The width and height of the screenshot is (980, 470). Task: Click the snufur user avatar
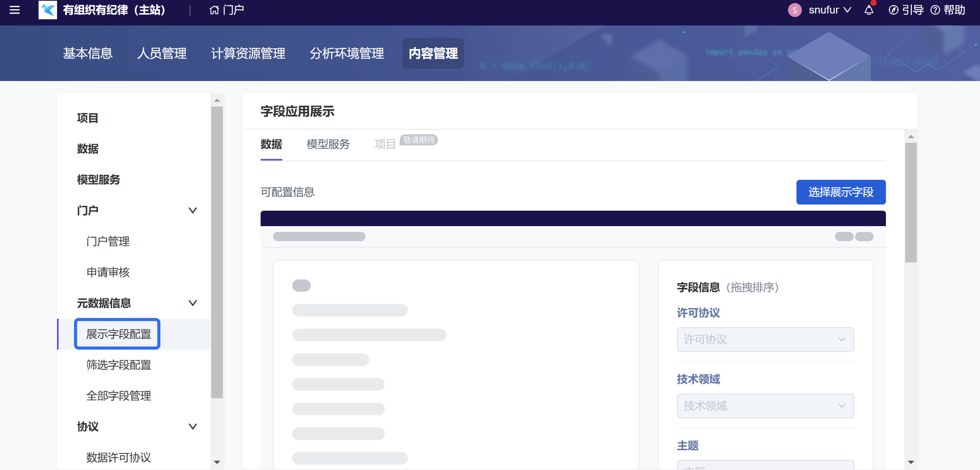point(795,10)
